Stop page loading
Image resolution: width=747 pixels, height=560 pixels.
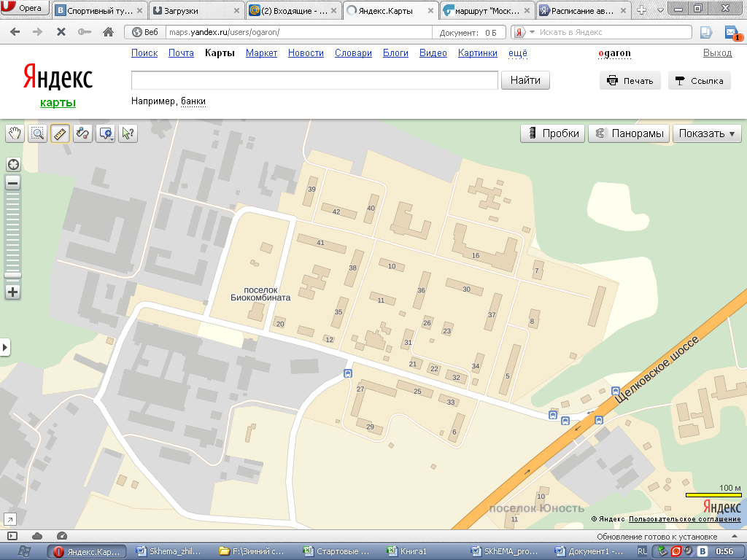pyautogui.click(x=61, y=32)
